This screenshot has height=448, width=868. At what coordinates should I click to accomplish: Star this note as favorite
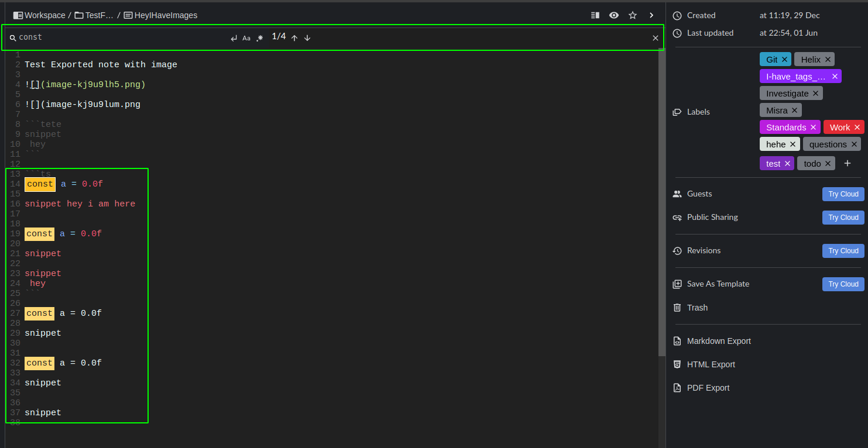[x=632, y=15]
